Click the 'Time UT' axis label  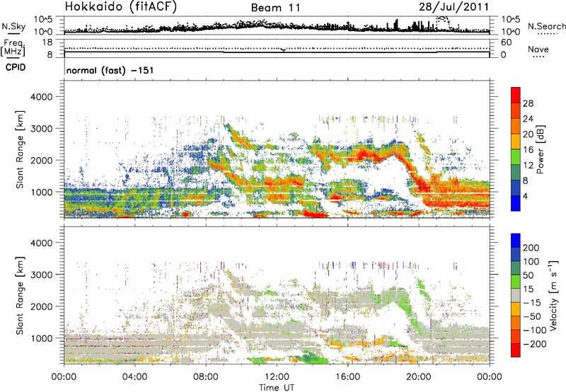277,388
